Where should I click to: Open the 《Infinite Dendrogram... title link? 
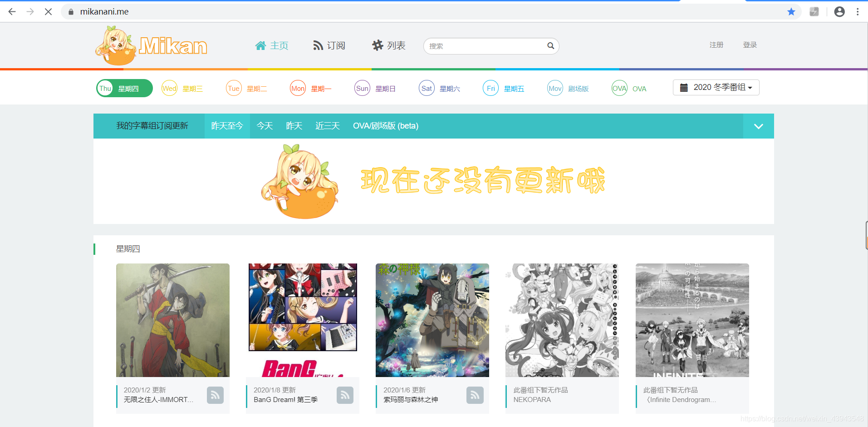(x=680, y=400)
